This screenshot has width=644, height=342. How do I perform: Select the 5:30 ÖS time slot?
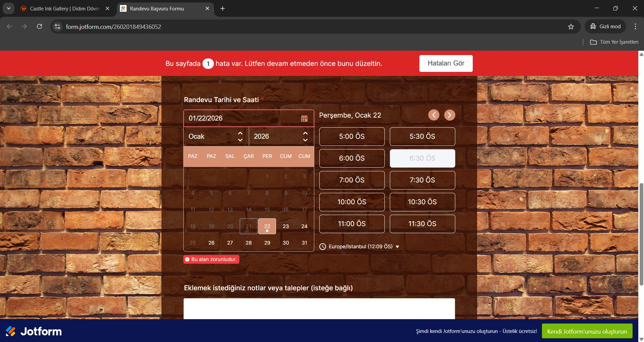[x=422, y=136]
